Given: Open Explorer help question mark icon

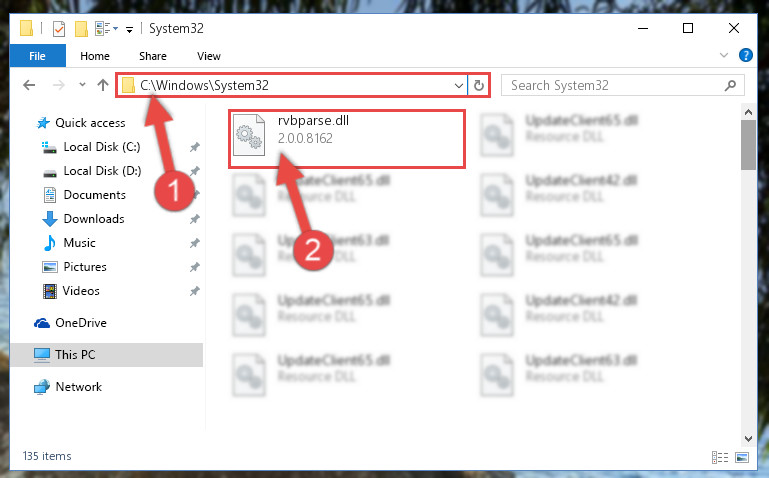Looking at the screenshot, I should tap(745, 55).
